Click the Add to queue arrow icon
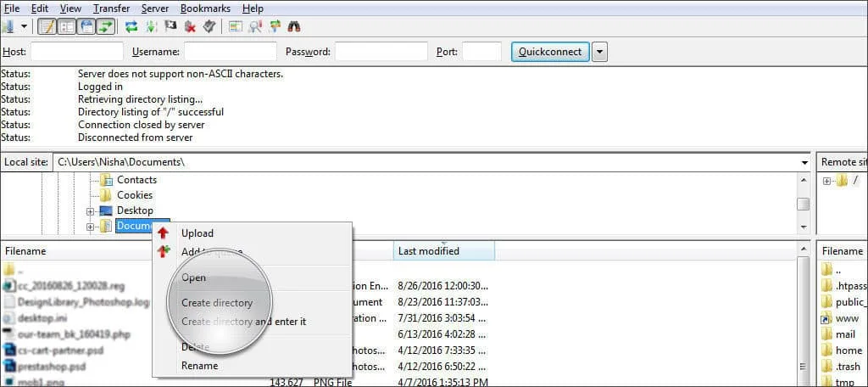868x387 pixels. [164, 252]
